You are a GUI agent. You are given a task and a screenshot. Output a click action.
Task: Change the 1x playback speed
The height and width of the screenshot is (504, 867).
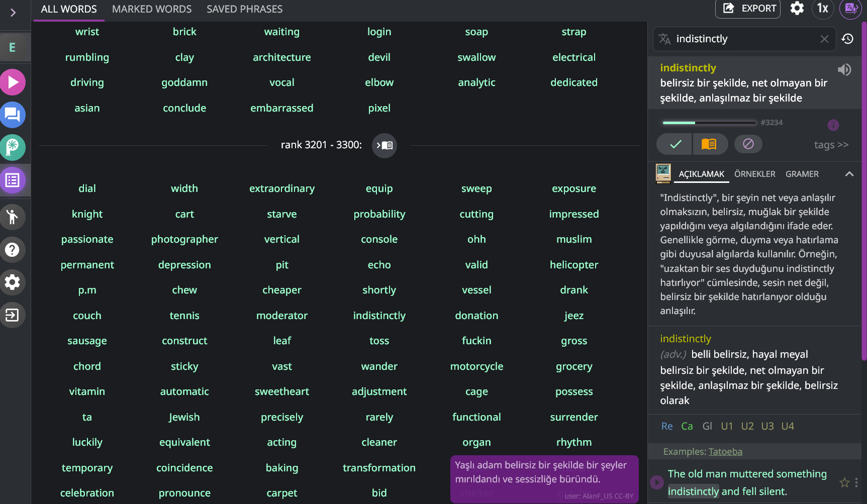(823, 9)
